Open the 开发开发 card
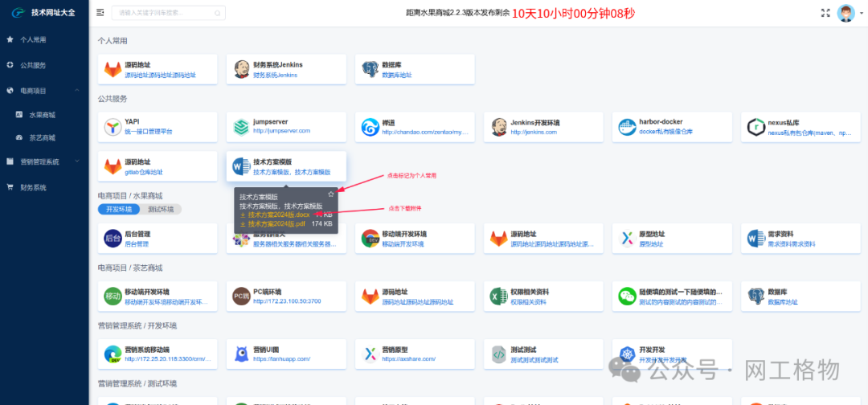Screen dimensions: 868x405 pos(672,354)
